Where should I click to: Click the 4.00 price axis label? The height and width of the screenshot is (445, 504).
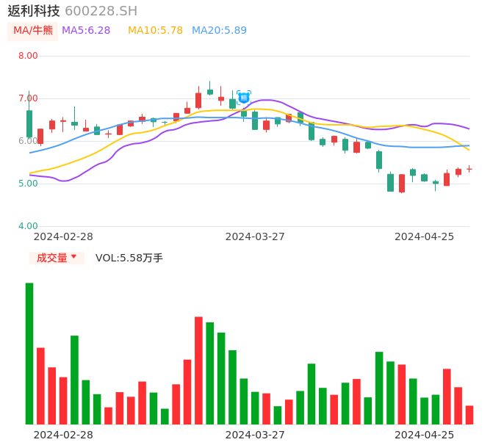coord(28,226)
